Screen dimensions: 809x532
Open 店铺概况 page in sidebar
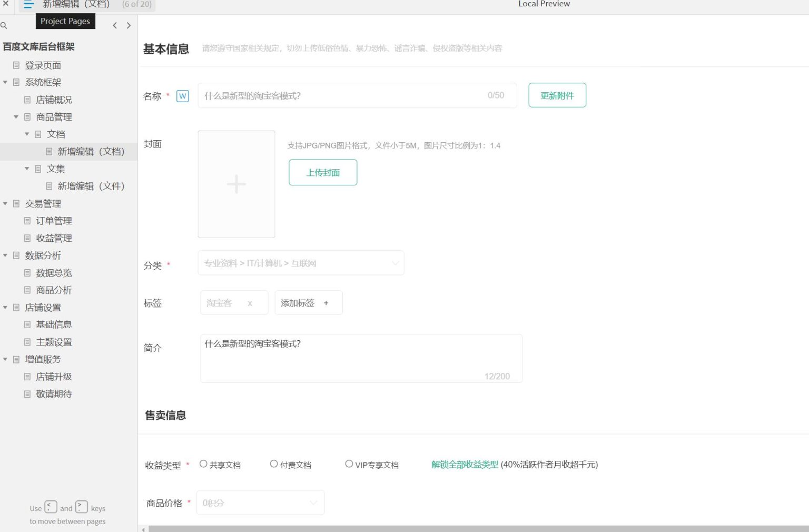(54, 100)
